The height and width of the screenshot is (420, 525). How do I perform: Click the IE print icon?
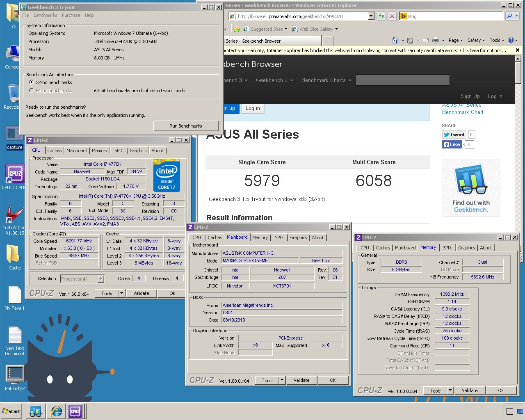(x=436, y=40)
